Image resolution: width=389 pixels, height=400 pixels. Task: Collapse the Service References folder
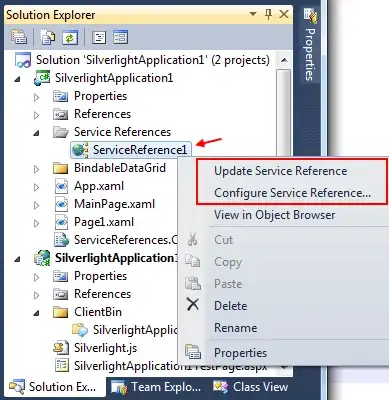coord(37,133)
